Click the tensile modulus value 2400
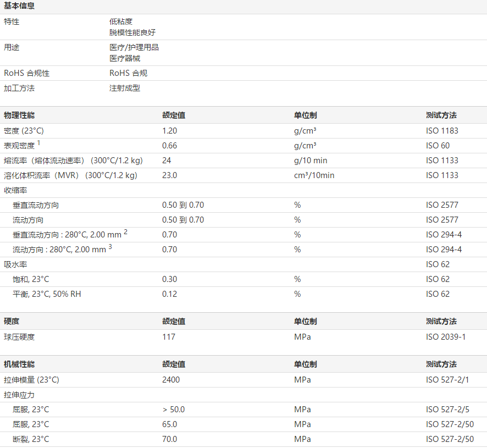487x448 pixels. (171, 380)
